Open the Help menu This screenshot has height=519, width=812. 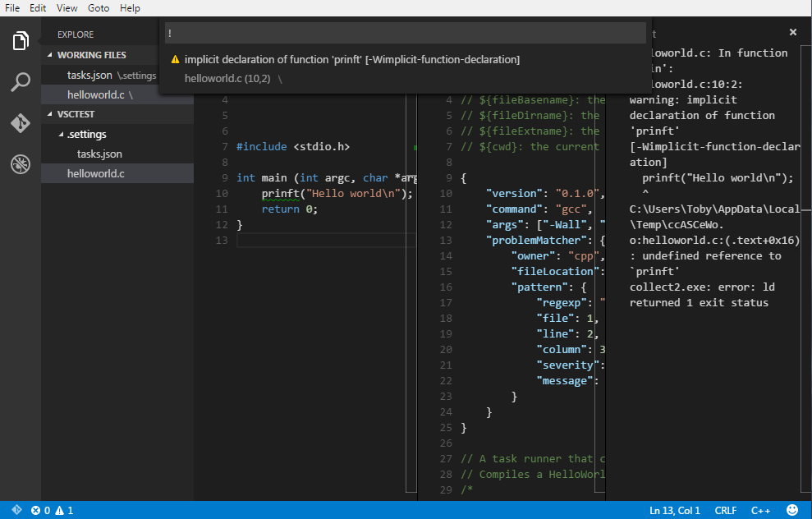point(130,7)
